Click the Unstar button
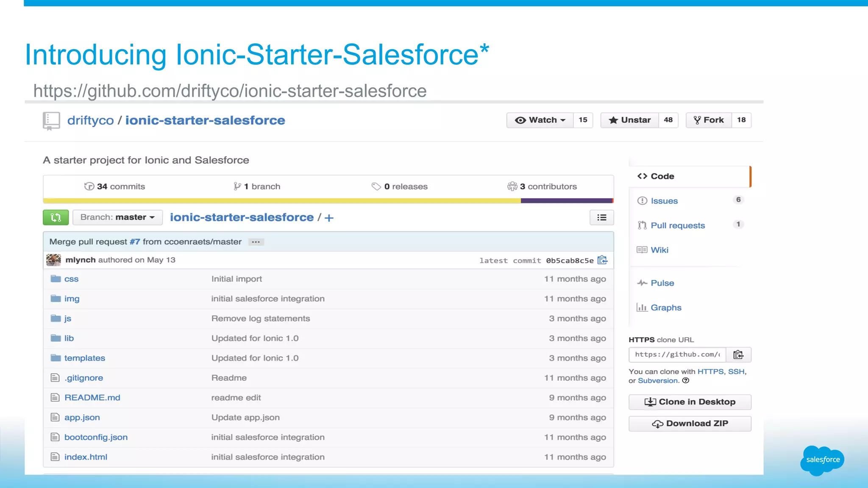This screenshot has width=868, height=488. (629, 120)
